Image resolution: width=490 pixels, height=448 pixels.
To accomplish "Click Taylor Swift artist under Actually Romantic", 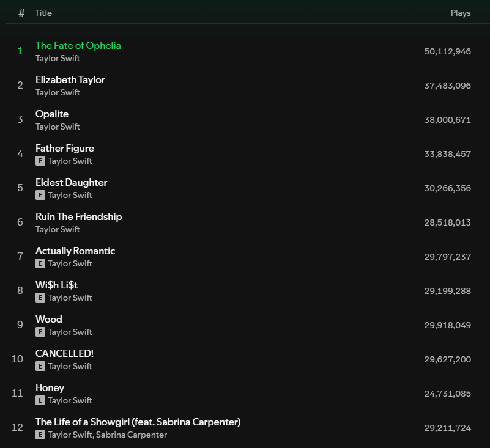I will [70, 264].
